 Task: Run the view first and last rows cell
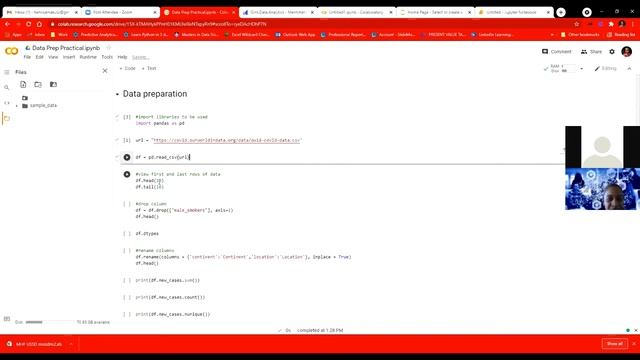click(127, 174)
